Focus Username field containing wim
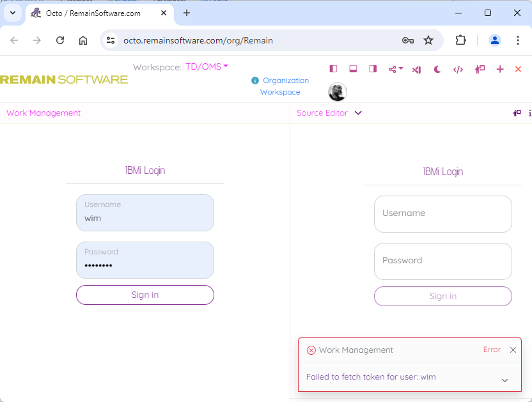The image size is (532, 402). coord(145,213)
